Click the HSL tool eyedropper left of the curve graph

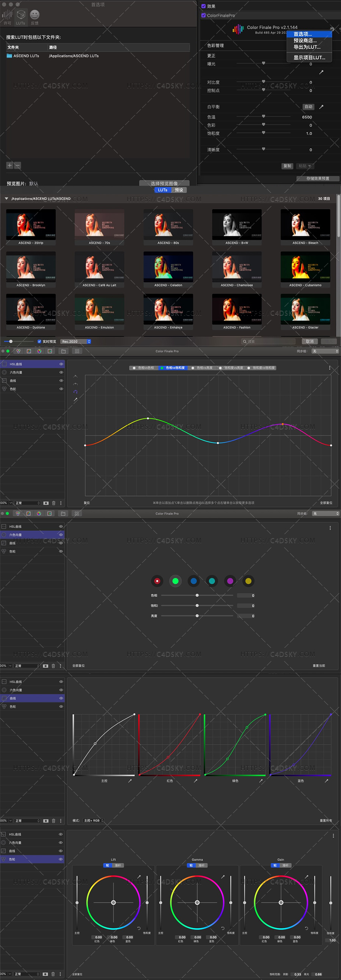point(75,400)
